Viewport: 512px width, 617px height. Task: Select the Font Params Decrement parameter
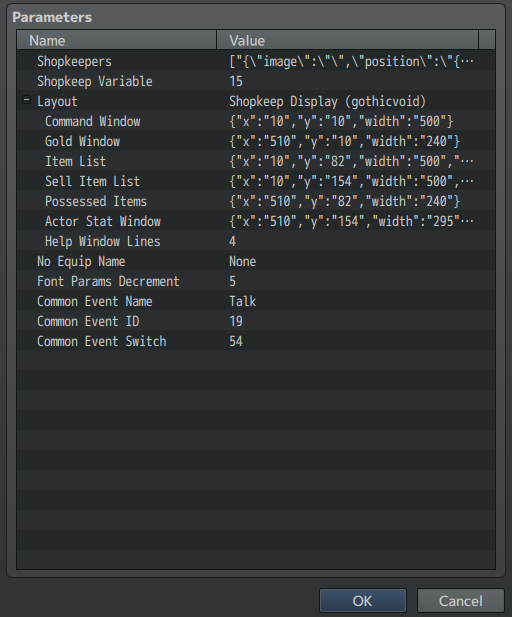pos(108,281)
